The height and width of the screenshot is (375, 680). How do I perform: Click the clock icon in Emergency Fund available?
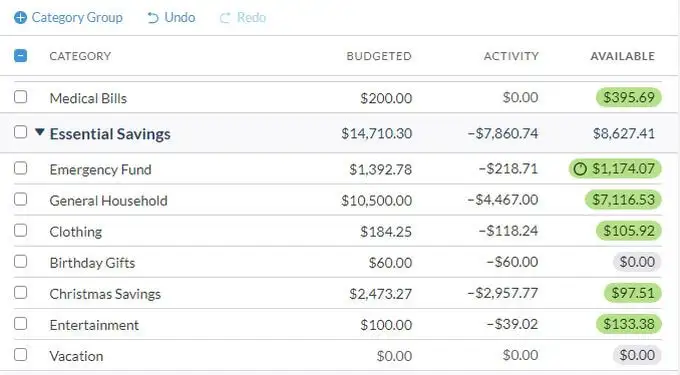(580, 169)
